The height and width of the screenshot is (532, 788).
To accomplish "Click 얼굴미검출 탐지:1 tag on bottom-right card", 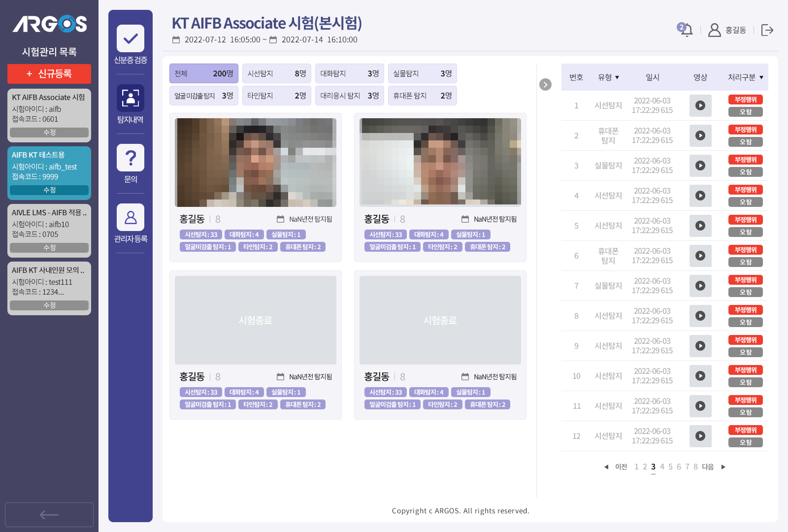I will pyautogui.click(x=393, y=404).
